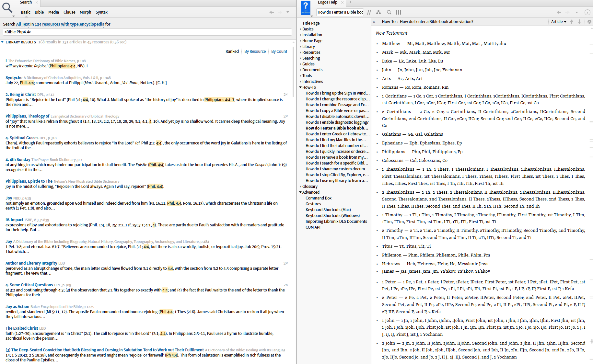Add a new tab beside Logos Help

click(350, 2)
